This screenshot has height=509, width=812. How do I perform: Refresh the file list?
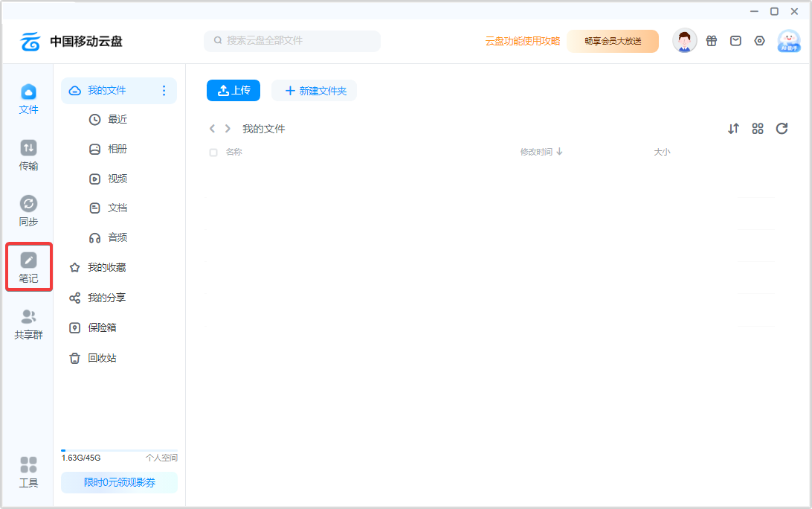pyautogui.click(x=782, y=128)
